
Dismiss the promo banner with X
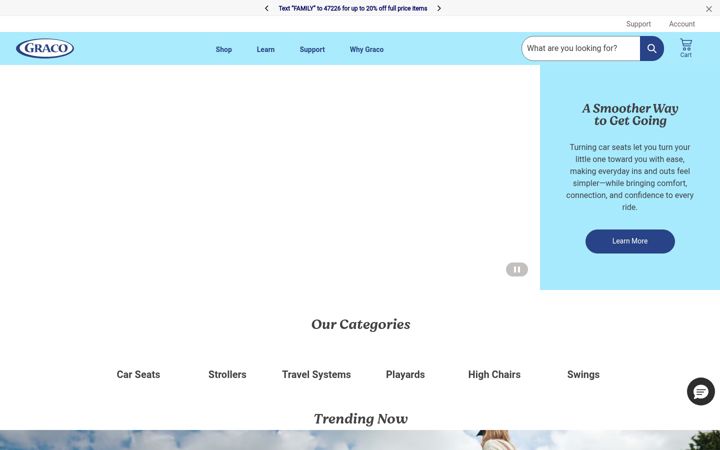coord(709,9)
